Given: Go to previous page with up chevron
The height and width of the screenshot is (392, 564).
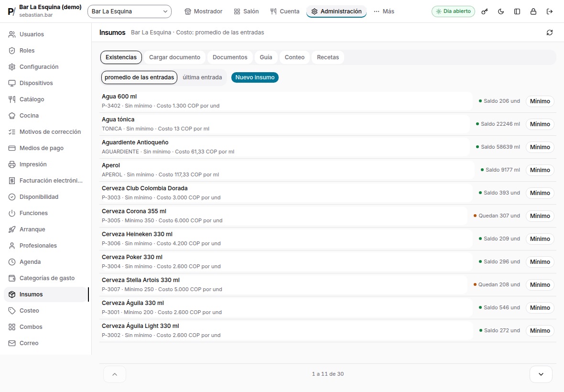Looking at the screenshot, I should [115, 374].
